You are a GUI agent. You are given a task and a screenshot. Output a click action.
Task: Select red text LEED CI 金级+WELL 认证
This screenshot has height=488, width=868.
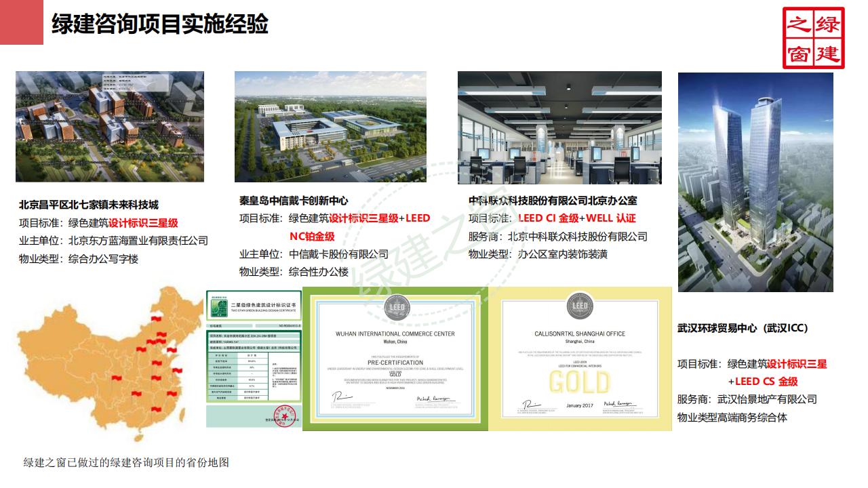pos(577,218)
